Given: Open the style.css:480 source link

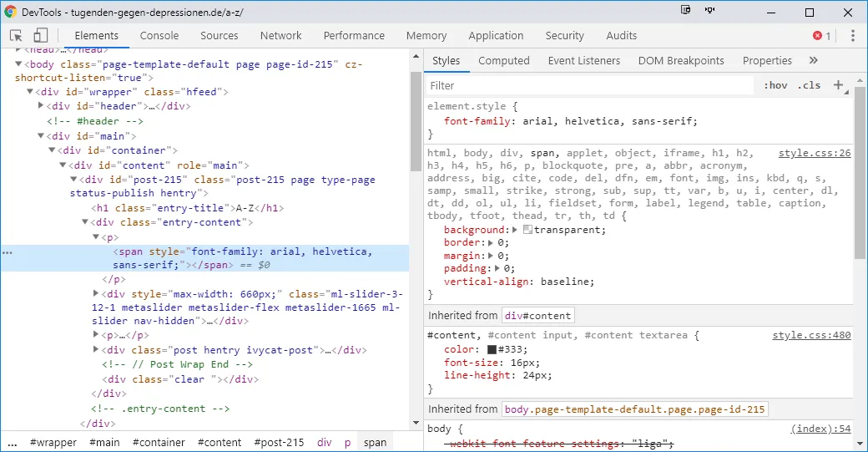Looking at the screenshot, I should (x=811, y=335).
